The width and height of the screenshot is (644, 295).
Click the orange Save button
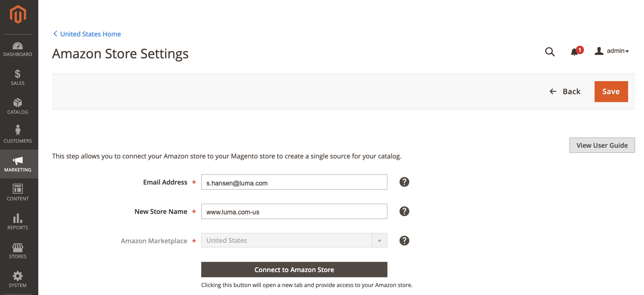click(x=611, y=92)
